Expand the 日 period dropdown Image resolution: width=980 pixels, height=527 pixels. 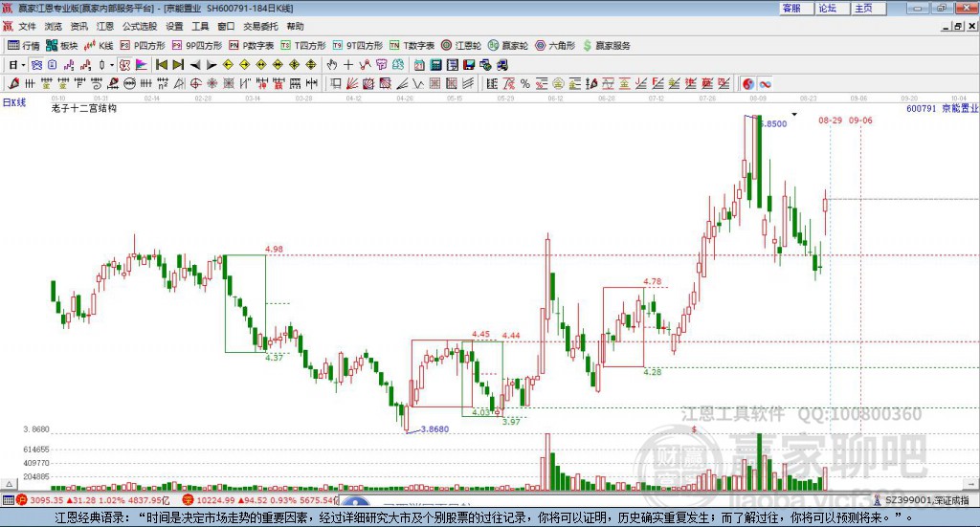tap(23, 65)
